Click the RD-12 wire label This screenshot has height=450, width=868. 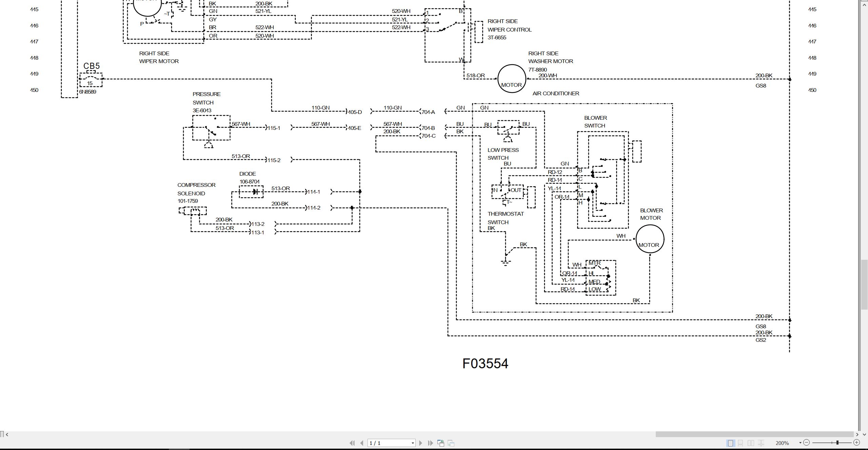[555, 172]
